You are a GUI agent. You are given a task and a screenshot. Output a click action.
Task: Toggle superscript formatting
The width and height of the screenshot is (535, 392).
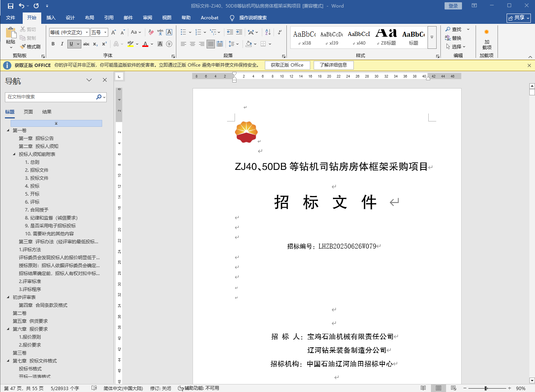(x=104, y=44)
